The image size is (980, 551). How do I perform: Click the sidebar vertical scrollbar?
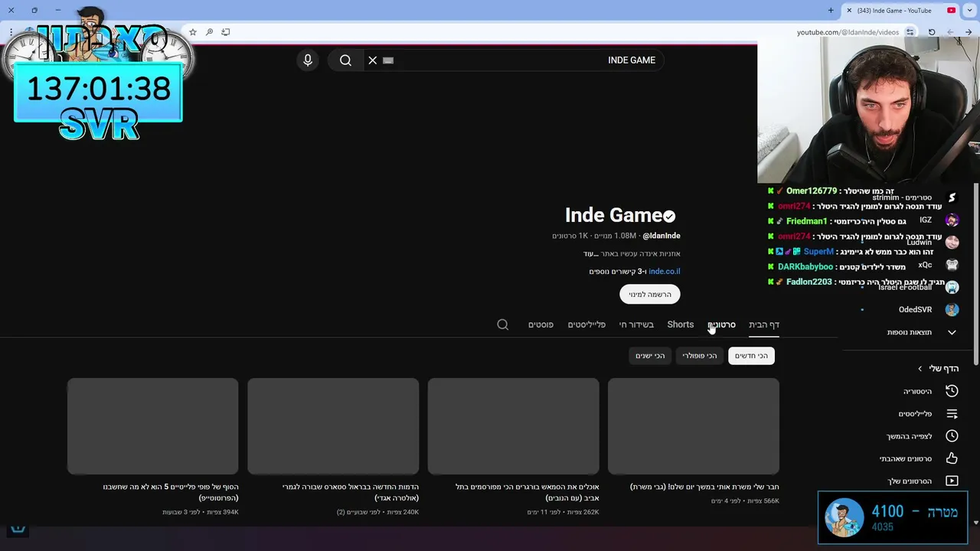975,275
